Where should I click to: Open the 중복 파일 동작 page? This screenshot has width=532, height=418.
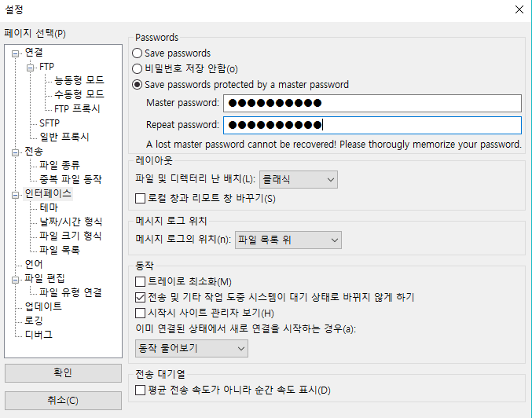tap(70, 179)
